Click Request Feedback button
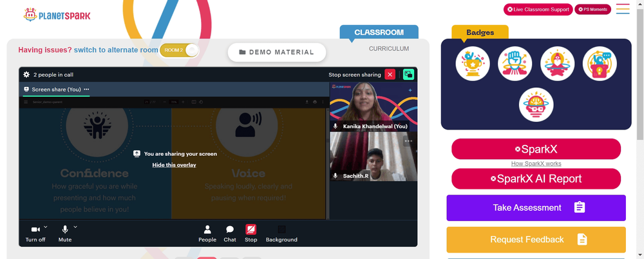 [536, 240]
